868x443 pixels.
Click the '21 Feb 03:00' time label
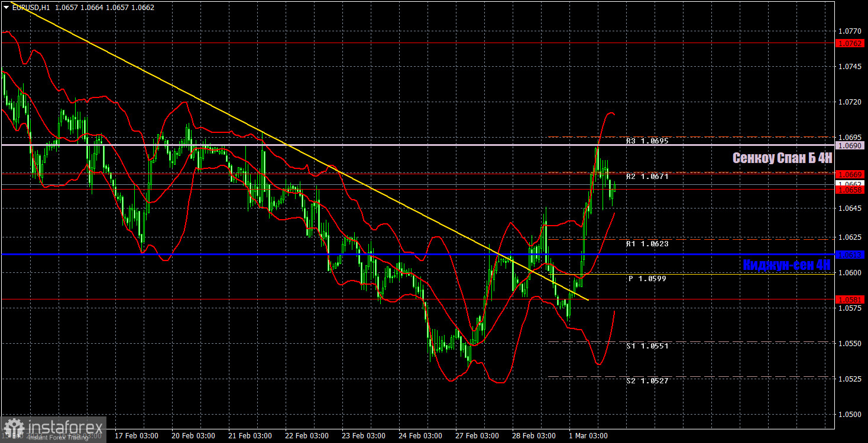pyautogui.click(x=250, y=436)
